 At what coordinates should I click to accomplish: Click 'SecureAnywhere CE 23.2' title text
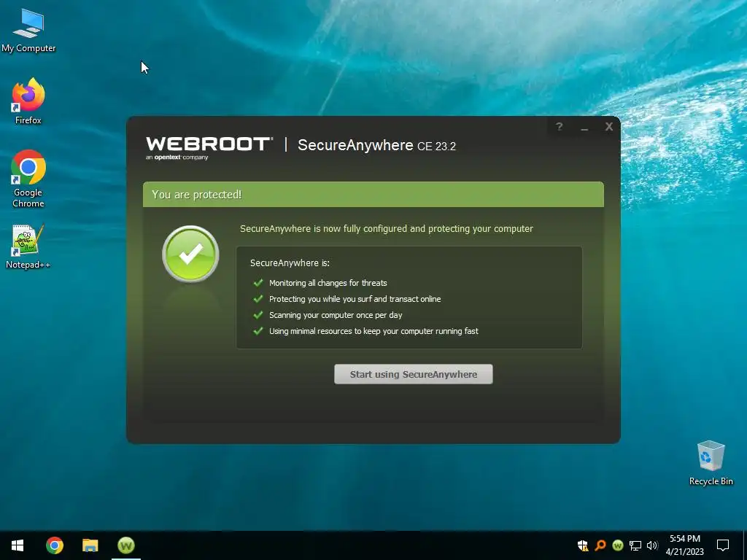(x=376, y=145)
